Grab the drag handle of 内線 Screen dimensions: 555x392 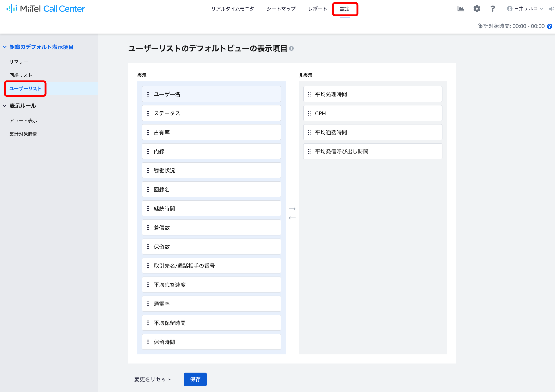click(148, 152)
